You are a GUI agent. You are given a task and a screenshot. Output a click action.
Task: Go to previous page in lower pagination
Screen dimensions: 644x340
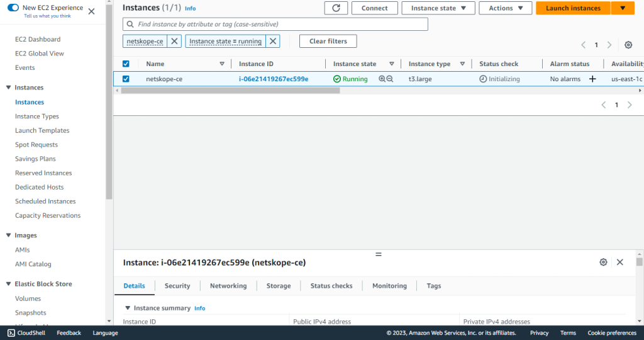coord(603,105)
